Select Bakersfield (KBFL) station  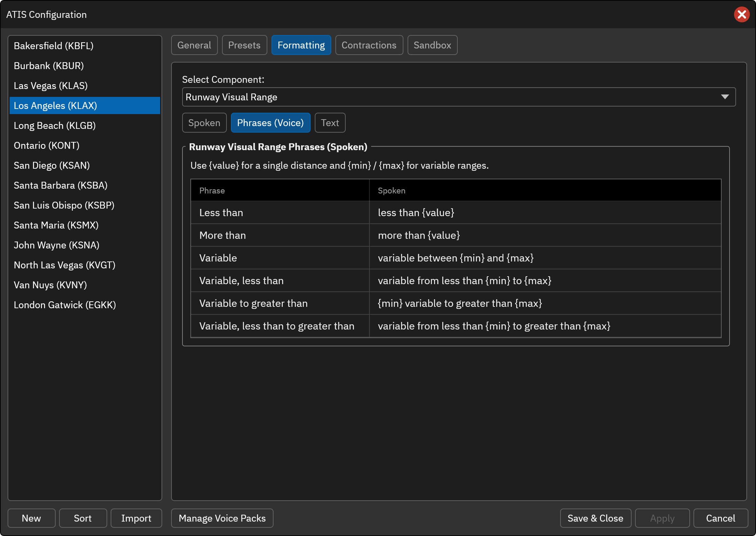(85, 46)
